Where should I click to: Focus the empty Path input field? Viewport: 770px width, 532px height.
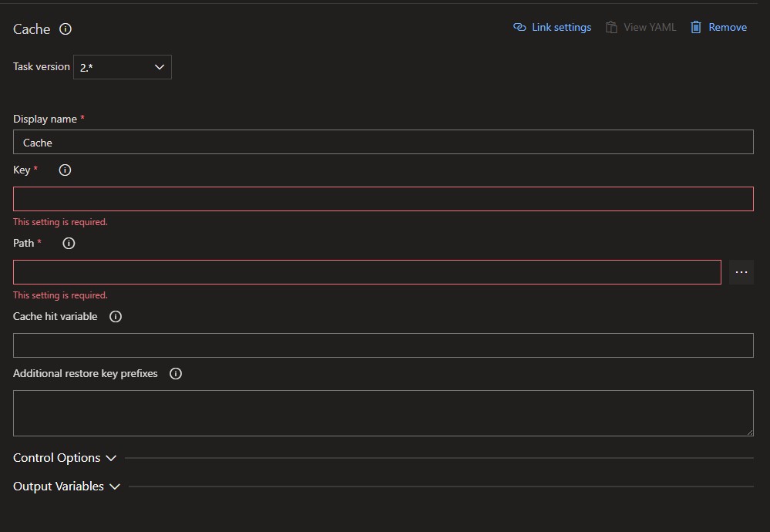367,272
